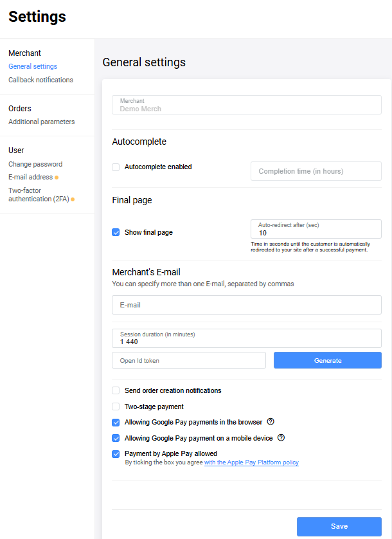Click help icon beside Google Pay browser option
Viewport: 392px width, 539px height.
[271, 422]
